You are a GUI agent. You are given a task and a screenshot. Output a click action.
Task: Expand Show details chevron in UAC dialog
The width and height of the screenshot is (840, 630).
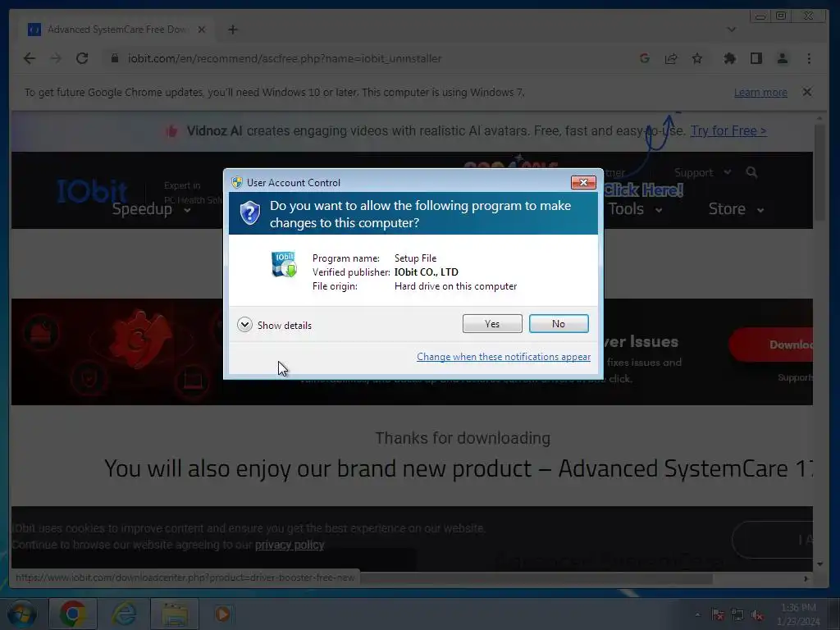244,325
